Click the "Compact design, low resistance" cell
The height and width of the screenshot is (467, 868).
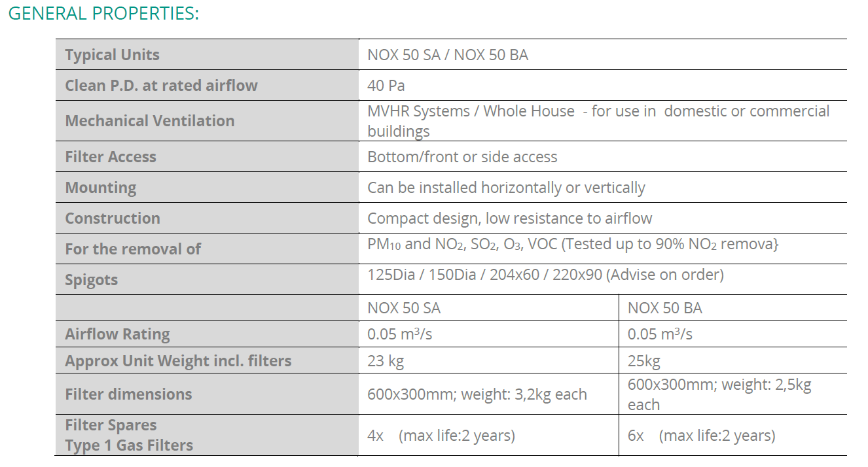click(509, 218)
